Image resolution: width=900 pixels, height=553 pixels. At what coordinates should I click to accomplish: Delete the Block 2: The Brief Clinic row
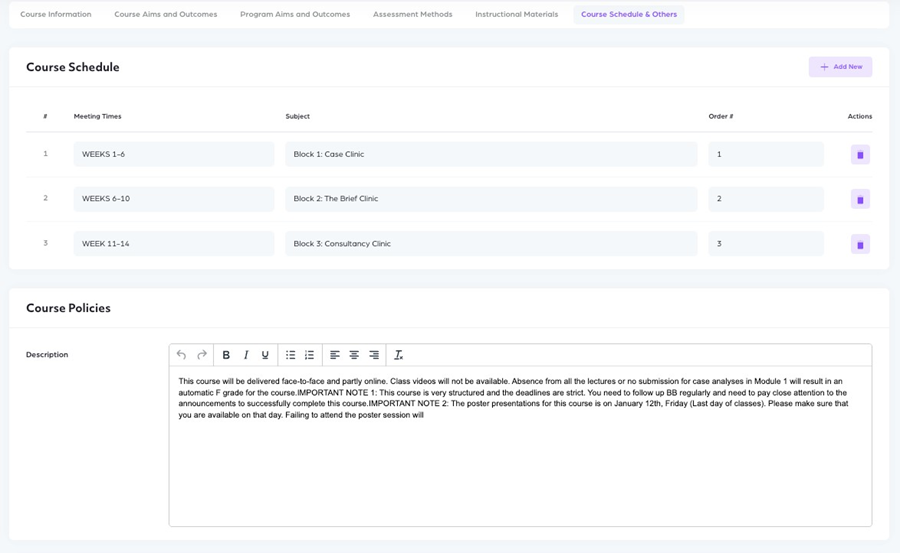[860, 199]
